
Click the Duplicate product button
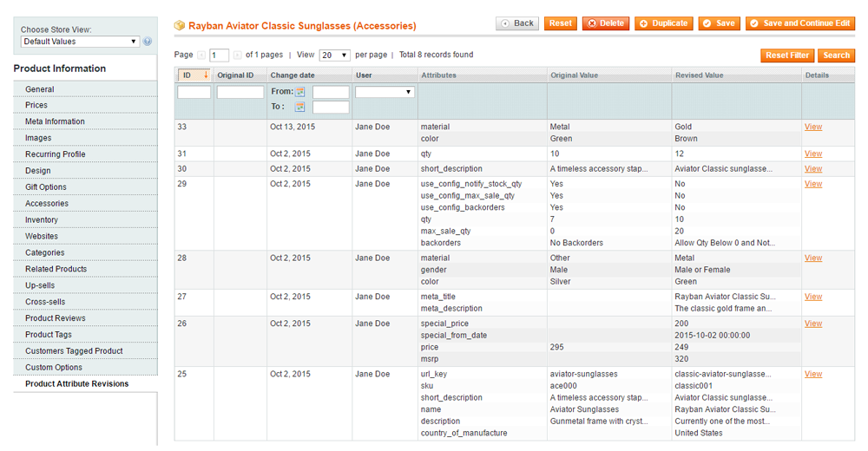click(x=663, y=23)
